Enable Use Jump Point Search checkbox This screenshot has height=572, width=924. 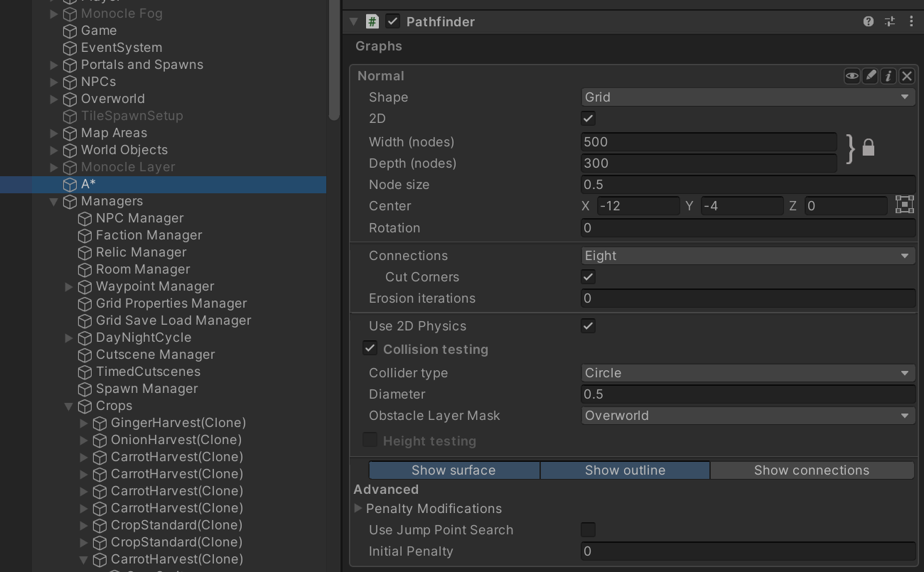point(588,529)
